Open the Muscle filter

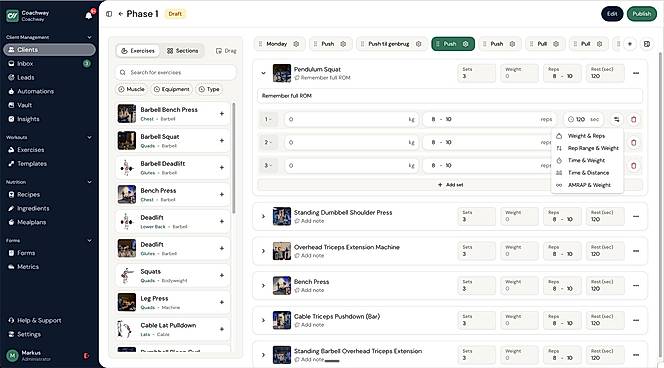point(131,89)
